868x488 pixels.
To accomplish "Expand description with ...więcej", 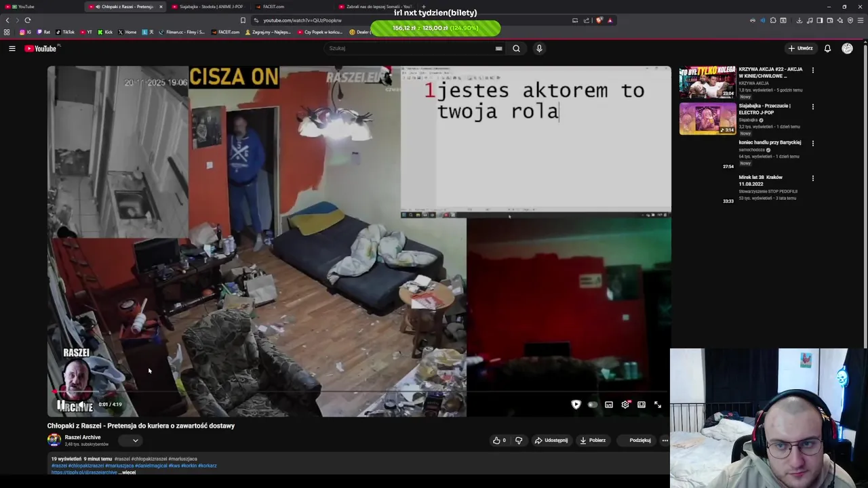I will (x=127, y=472).
